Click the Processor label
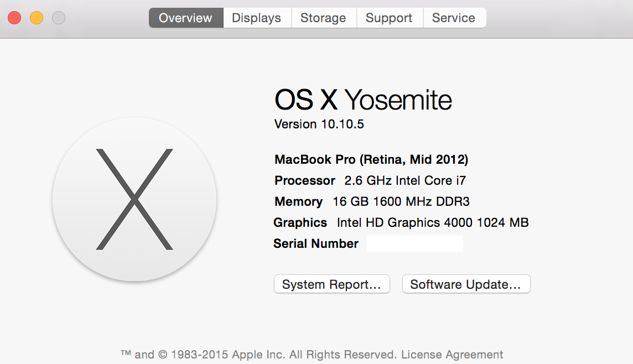The image size is (633, 364). point(305,180)
